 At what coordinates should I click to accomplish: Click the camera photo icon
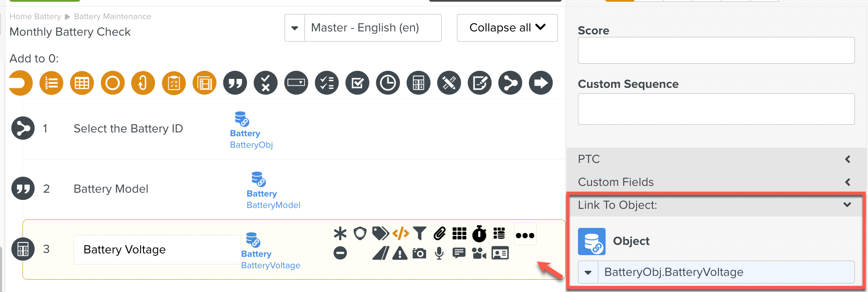point(419,254)
